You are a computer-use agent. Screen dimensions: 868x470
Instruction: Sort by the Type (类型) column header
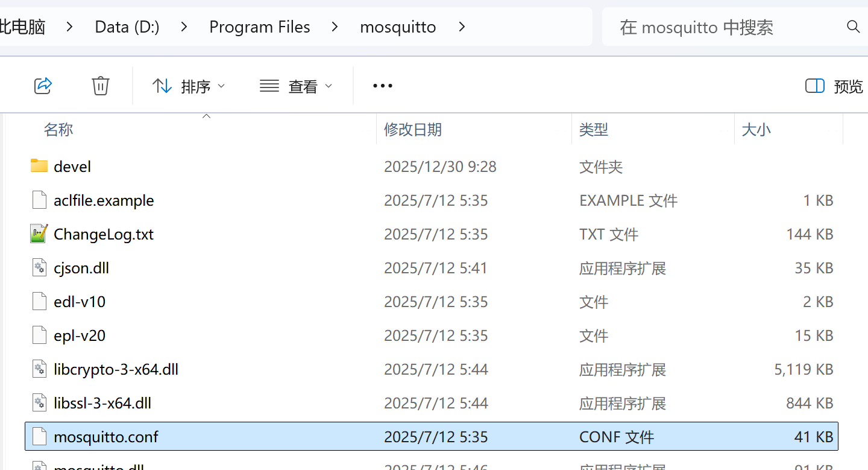[x=594, y=129]
